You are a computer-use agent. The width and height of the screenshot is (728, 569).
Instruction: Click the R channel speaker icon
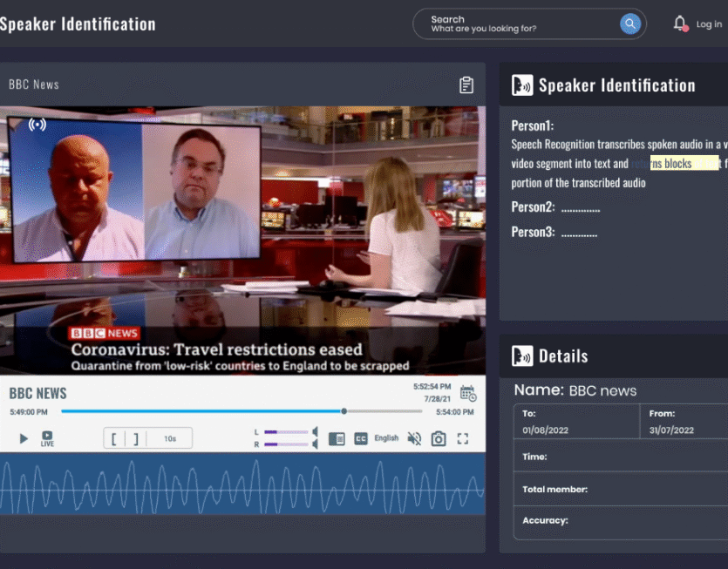click(x=316, y=444)
